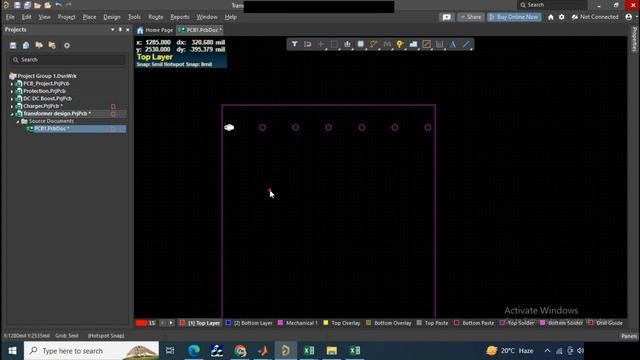Switch to the Top Overlay layer tab

pyautogui.click(x=342, y=323)
